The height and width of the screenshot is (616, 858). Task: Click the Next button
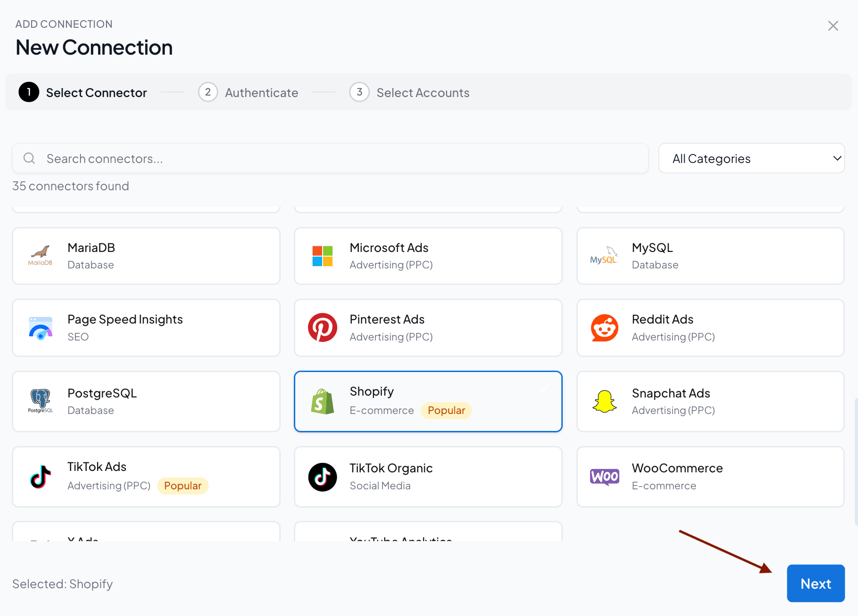coord(816,584)
